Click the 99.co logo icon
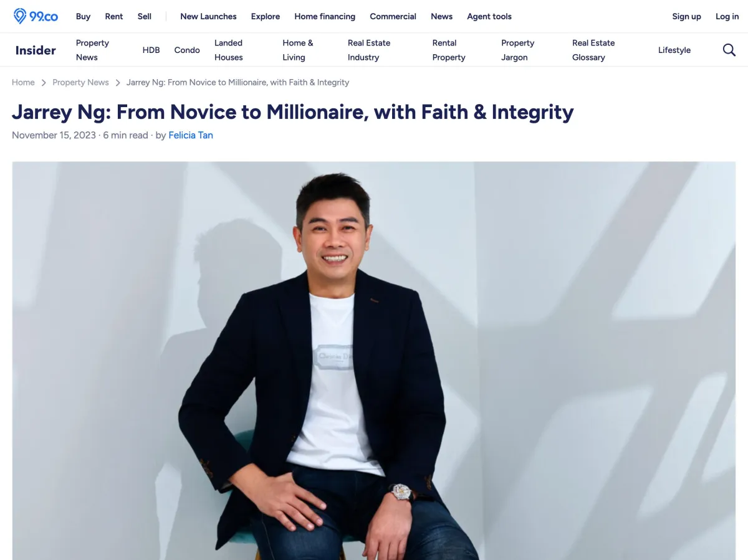Image resolution: width=748 pixels, height=560 pixels. tap(36, 16)
